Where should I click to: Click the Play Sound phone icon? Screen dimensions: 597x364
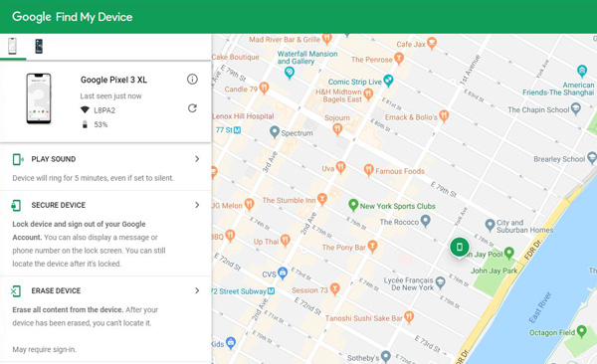click(x=18, y=159)
